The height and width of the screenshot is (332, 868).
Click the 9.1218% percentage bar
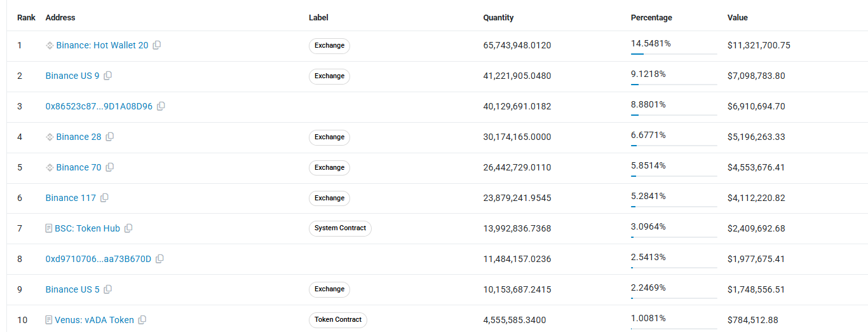(674, 85)
